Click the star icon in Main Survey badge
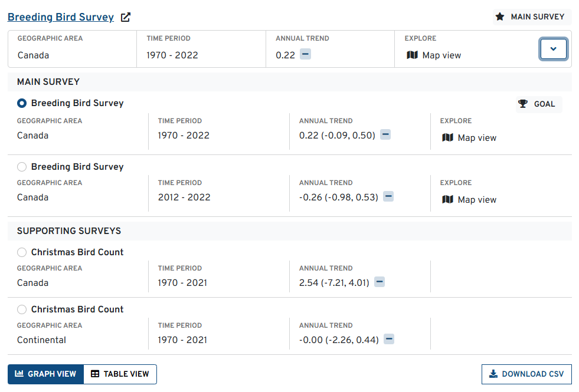This screenshot has height=392, width=579. tap(500, 17)
